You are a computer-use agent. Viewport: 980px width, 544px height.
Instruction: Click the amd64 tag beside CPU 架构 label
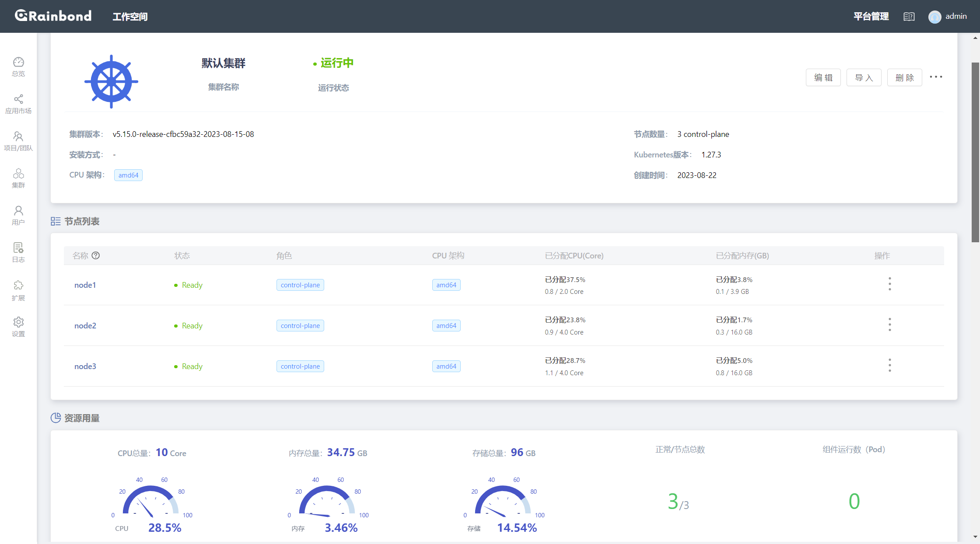(128, 175)
